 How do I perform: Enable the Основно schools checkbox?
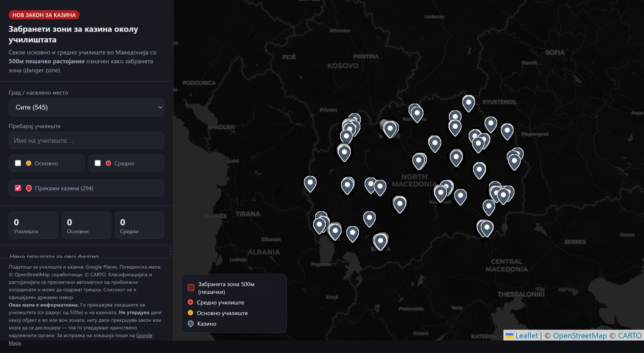(18, 163)
